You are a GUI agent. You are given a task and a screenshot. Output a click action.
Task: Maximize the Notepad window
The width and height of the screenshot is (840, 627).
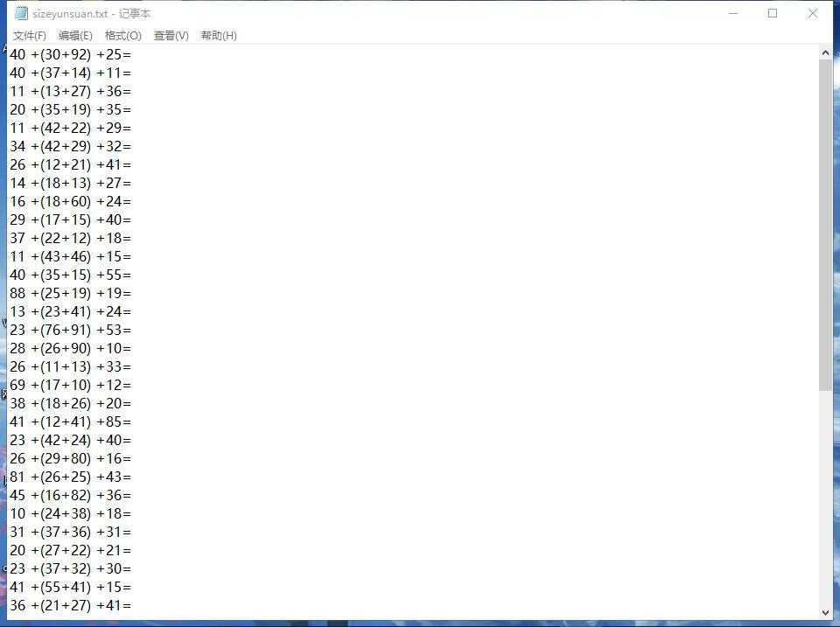tap(773, 13)
